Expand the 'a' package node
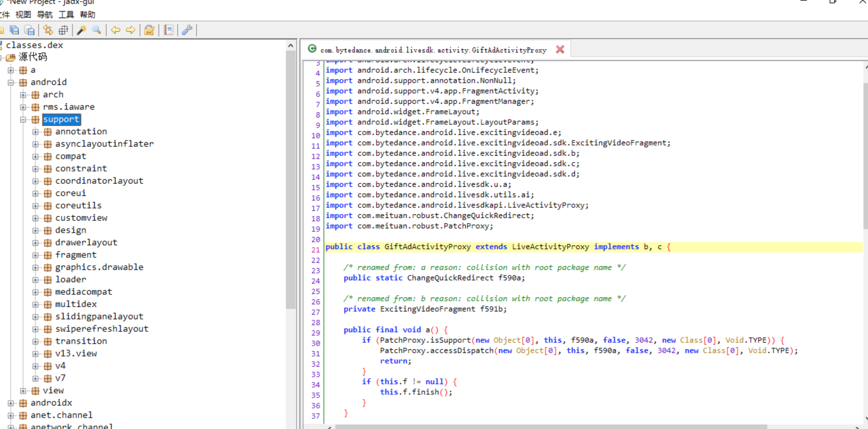 11,70
